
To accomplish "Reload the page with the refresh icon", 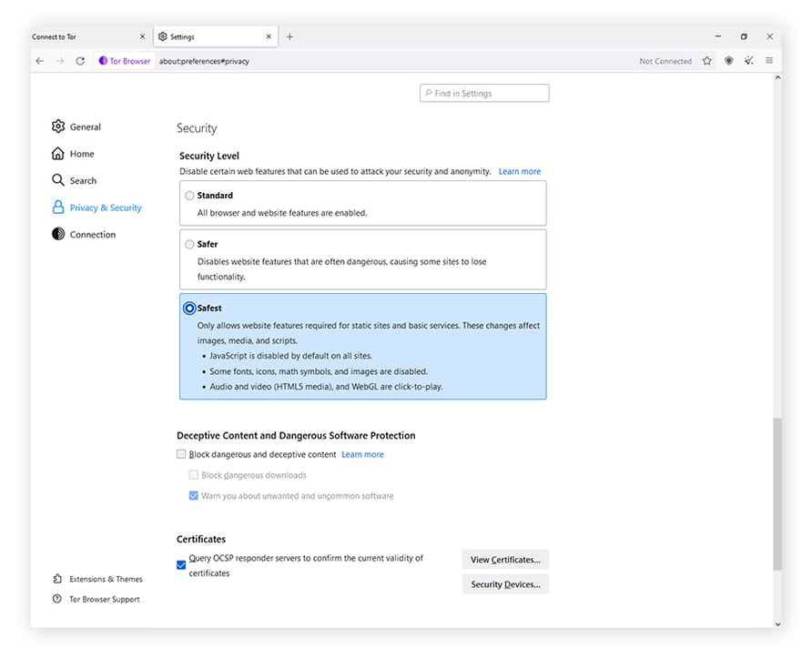I will click(79, 61).
